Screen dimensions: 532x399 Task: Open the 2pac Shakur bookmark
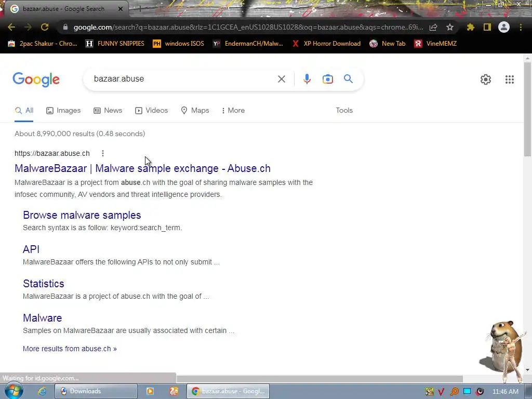tap(43, 44)
